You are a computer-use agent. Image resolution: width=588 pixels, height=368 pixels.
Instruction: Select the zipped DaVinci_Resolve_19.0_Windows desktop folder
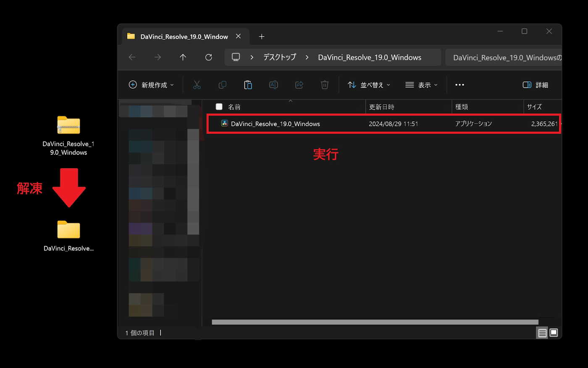click(x=68, y=135)
